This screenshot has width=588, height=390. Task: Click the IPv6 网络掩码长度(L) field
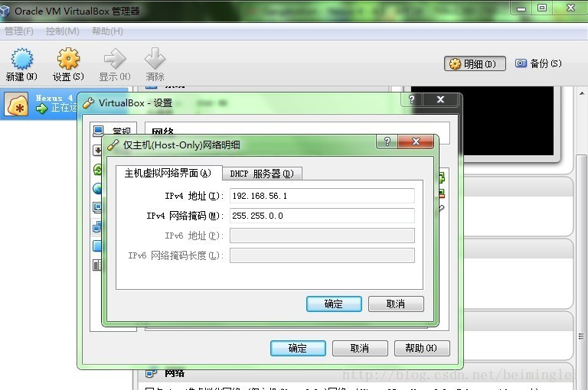click(x=322, y=255)
